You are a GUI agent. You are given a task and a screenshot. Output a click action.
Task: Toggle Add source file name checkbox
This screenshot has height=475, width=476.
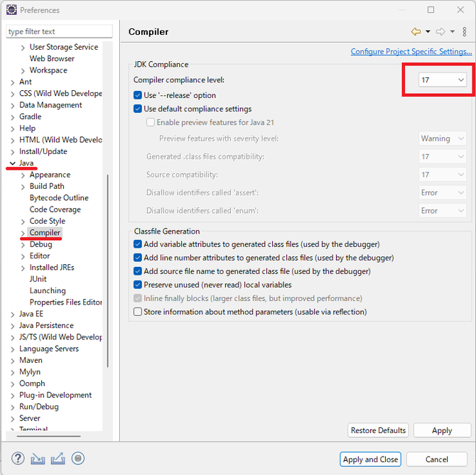138,271
